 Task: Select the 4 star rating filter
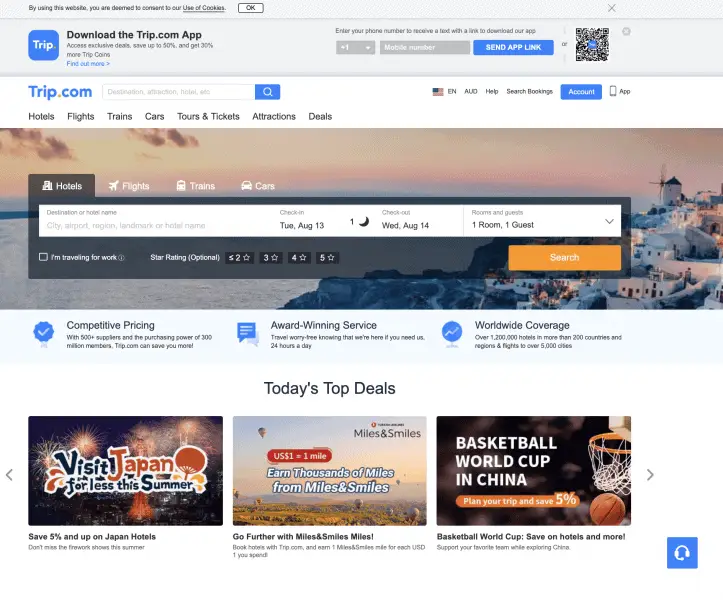299,257
